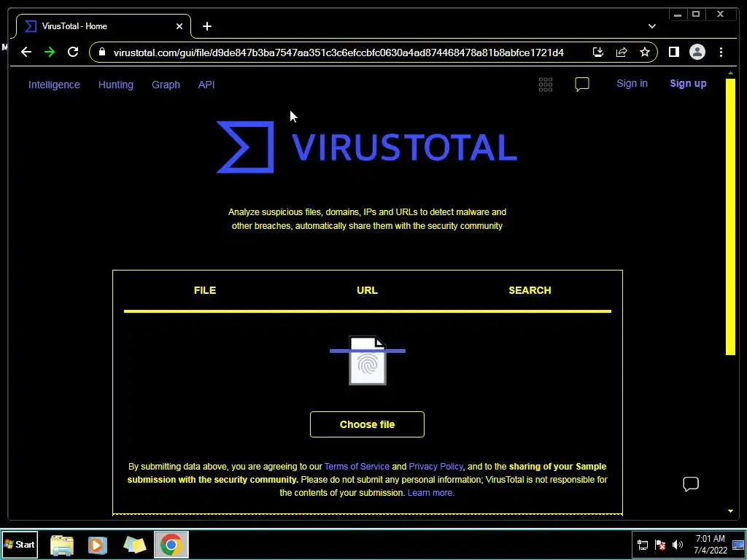Click the VIRUSTOTAL wordmark text
The width and height of the screenshot is (747, 560).
point(404,147)
